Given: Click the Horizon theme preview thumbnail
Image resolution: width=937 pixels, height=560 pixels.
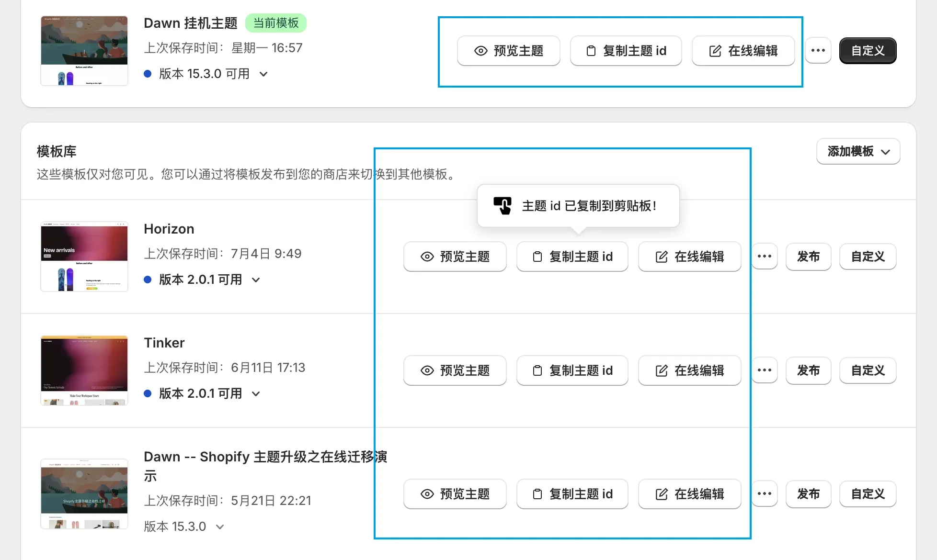Looking at the screenshot, I should [84, 257].
